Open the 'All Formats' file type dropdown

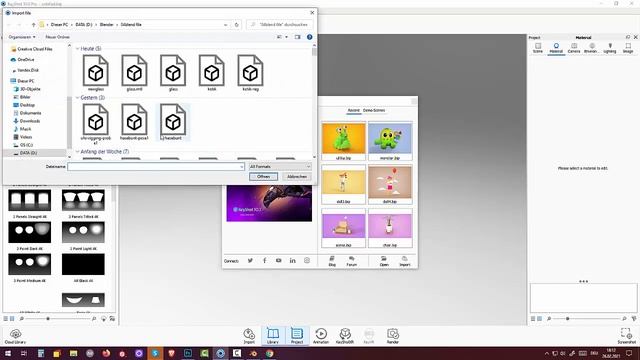pos(280,167)
